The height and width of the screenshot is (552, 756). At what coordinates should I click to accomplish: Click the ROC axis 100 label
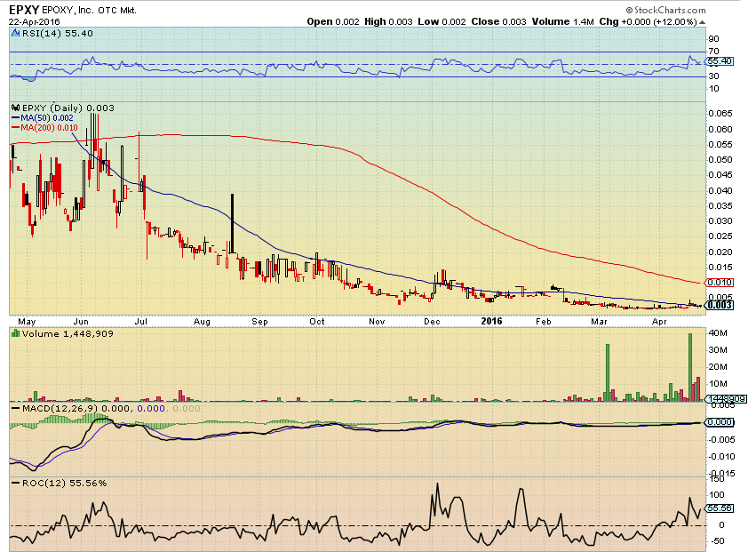click(x=718, y=495)
